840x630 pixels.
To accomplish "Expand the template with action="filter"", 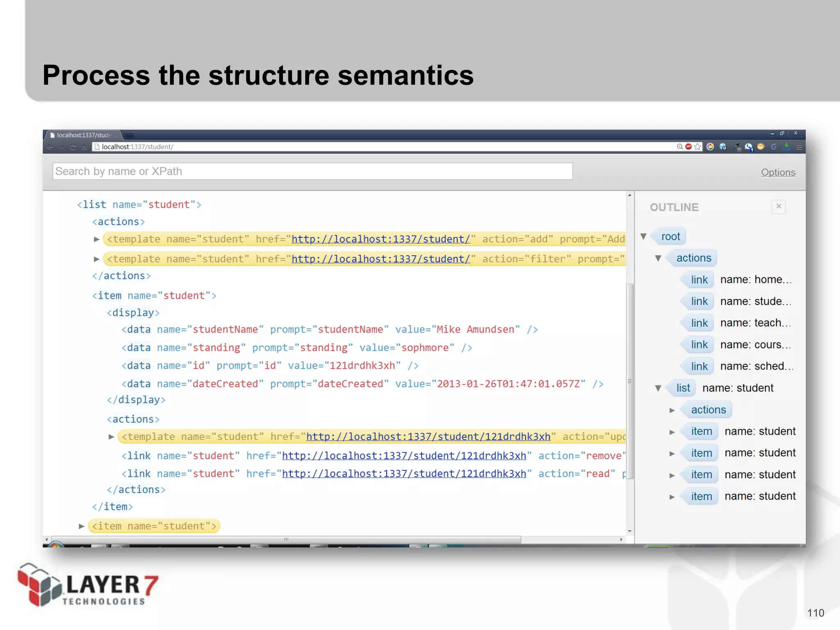I will (96, 259).
